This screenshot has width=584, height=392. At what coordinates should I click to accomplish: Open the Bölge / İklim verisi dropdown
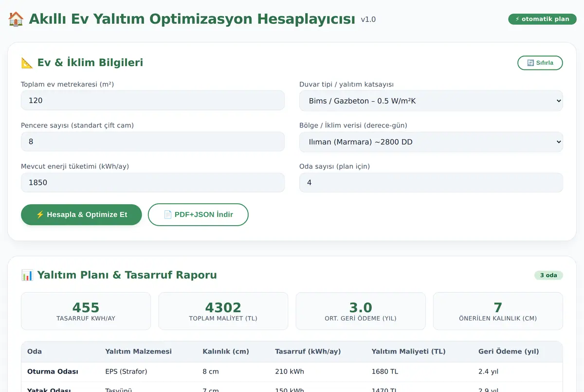[431, 142]
